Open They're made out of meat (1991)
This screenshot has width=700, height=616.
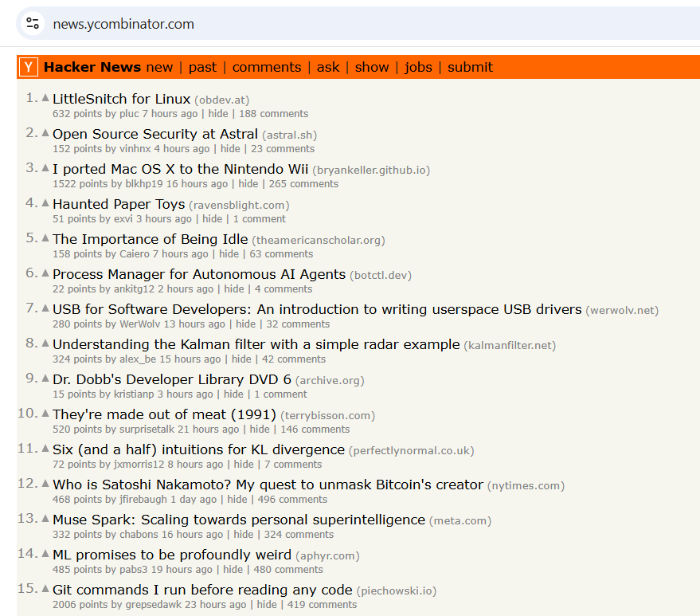click(164, 414)
